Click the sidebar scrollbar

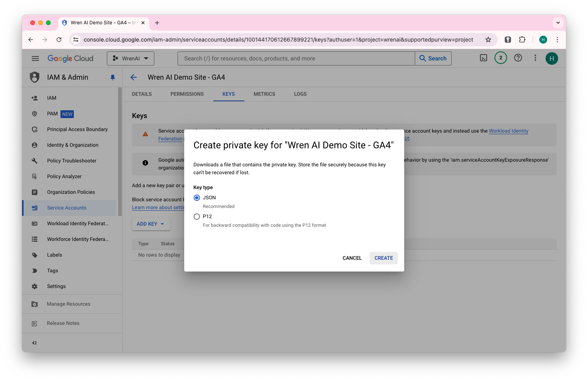[120, 151]
